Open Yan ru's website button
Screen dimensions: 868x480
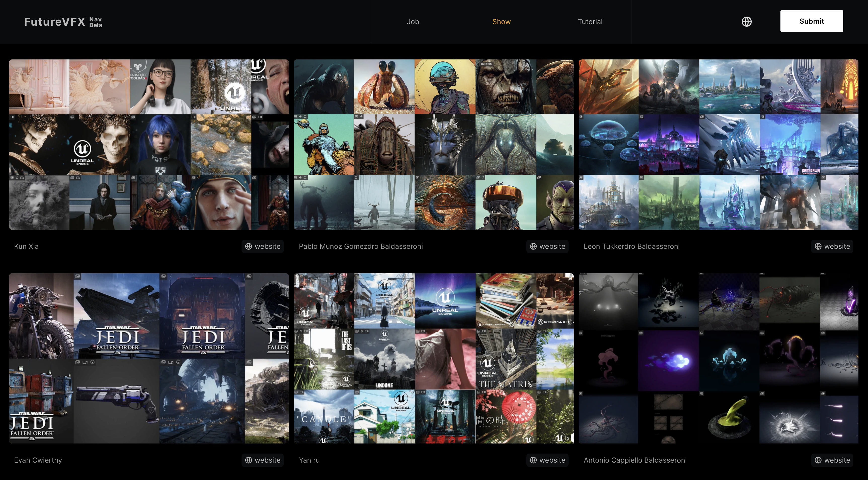tap(547, 460)
